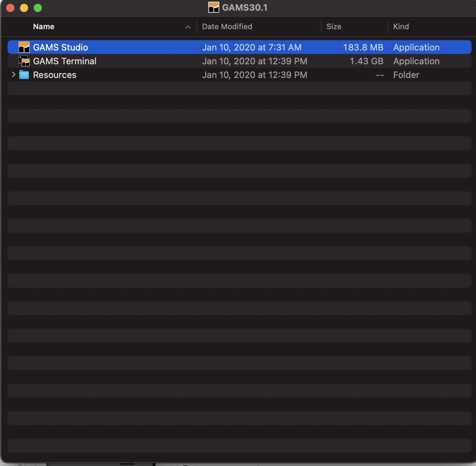Viewport: 476px width, 466px height.
Task: Click the GAMS30.1 window title text
Action: (245, 8)
